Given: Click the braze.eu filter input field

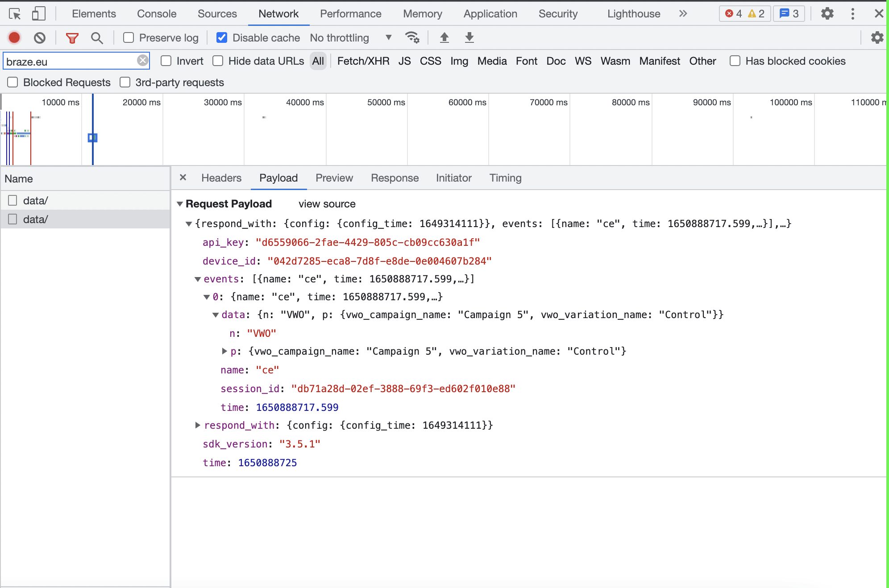Looking at the screenshot, I should 69,61.
